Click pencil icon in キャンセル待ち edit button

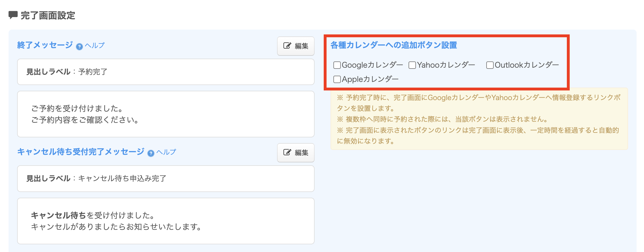[287, 152]
